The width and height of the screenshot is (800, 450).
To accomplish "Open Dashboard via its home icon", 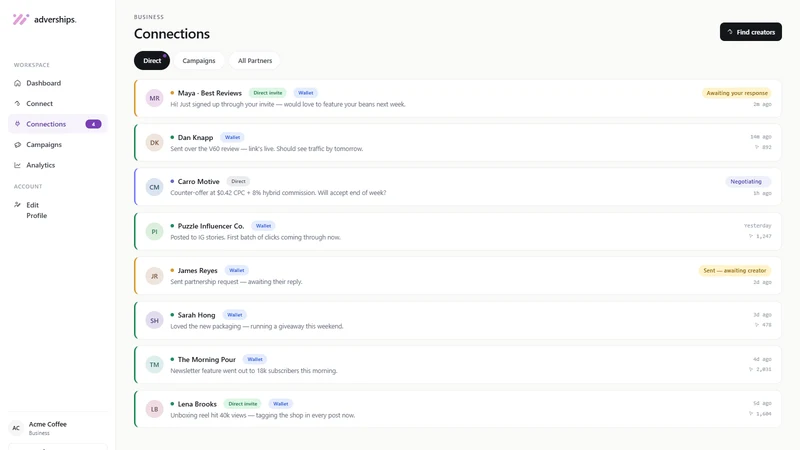I will pyautogui.click(x=17, y=83).
